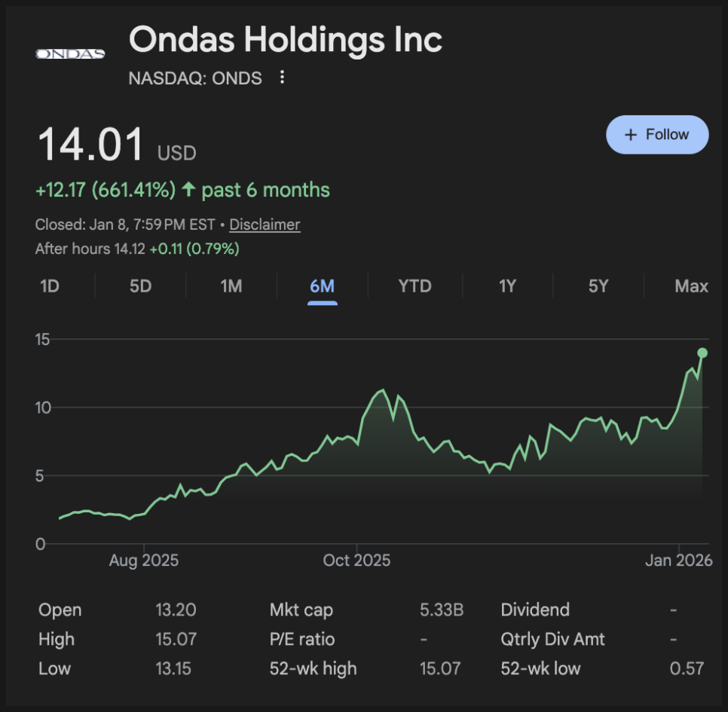
Task: Click the 14.01 stock price
Action: (90, 145)
